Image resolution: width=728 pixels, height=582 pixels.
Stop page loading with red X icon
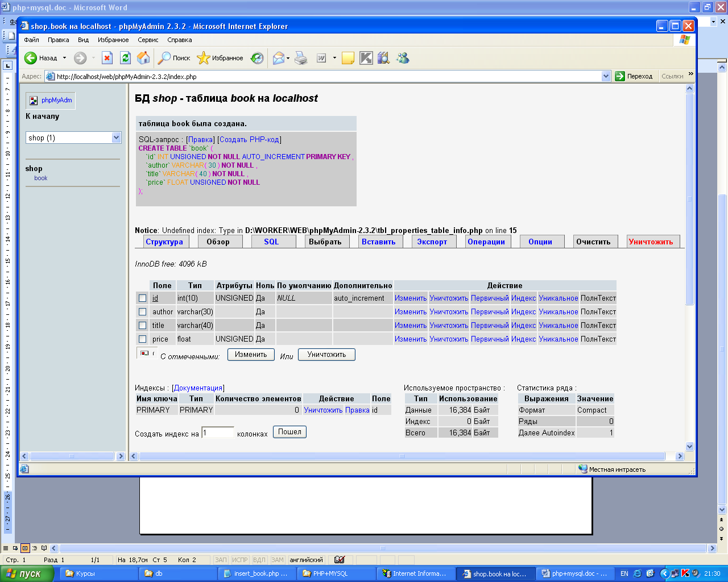107,58
